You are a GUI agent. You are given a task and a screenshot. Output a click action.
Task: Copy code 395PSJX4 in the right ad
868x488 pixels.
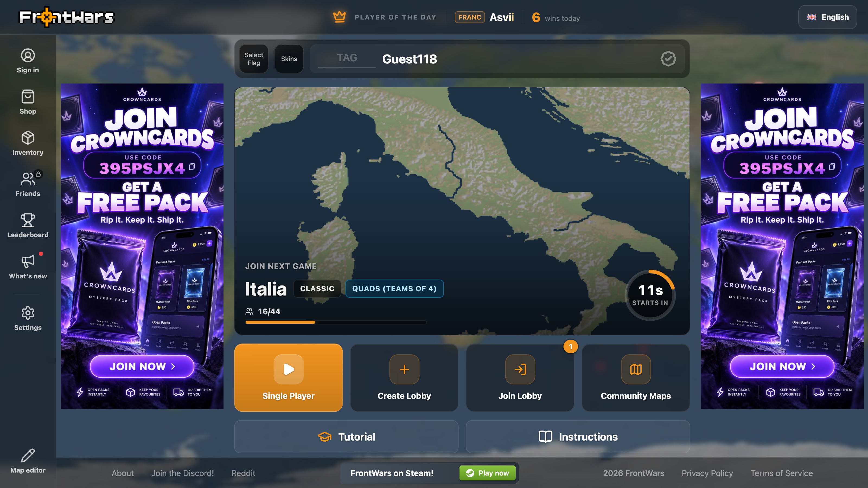click(832, 167)
